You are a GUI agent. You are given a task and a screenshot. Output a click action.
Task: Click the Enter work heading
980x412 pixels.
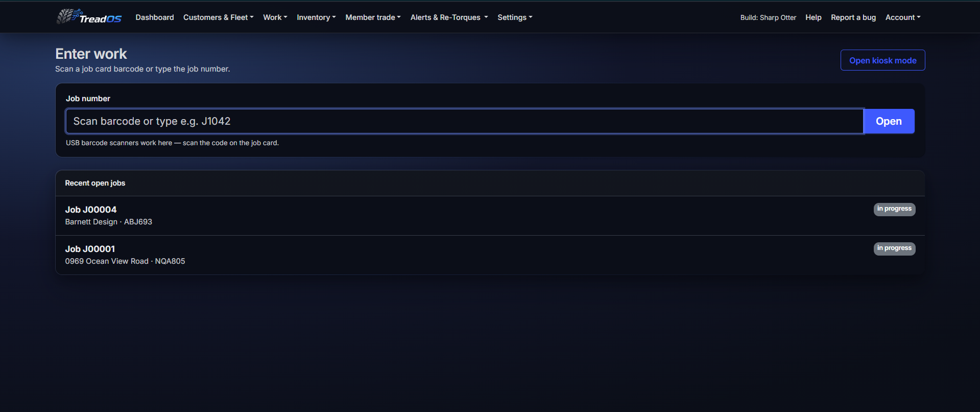click(91, 54)
